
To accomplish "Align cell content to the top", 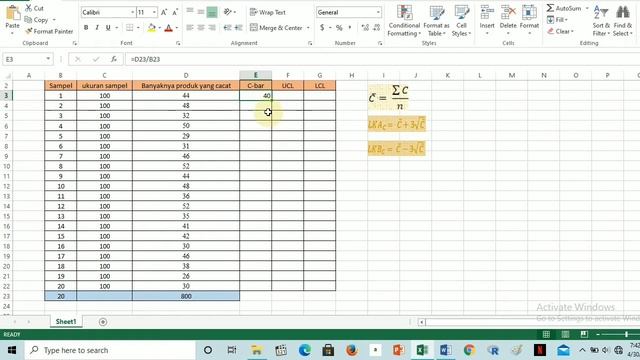I will pos(190,12).
